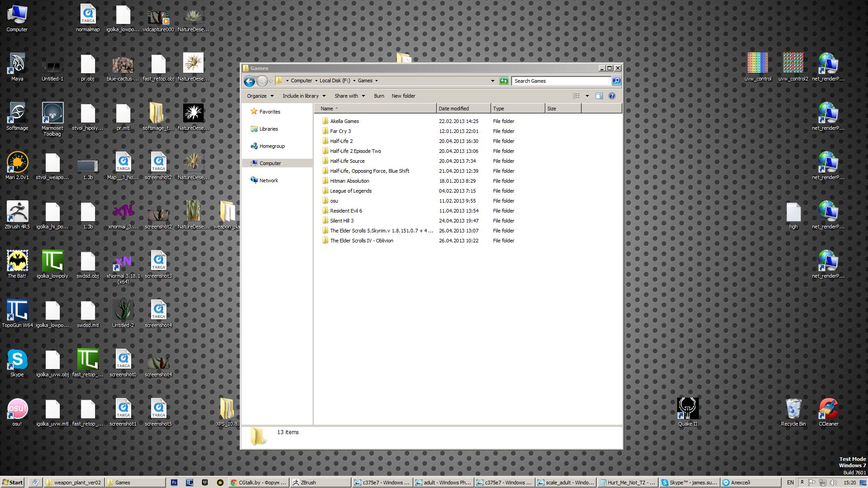
Task: Open the ZBrush 4R5 desktop shortcut
Action: pos(17,212)
